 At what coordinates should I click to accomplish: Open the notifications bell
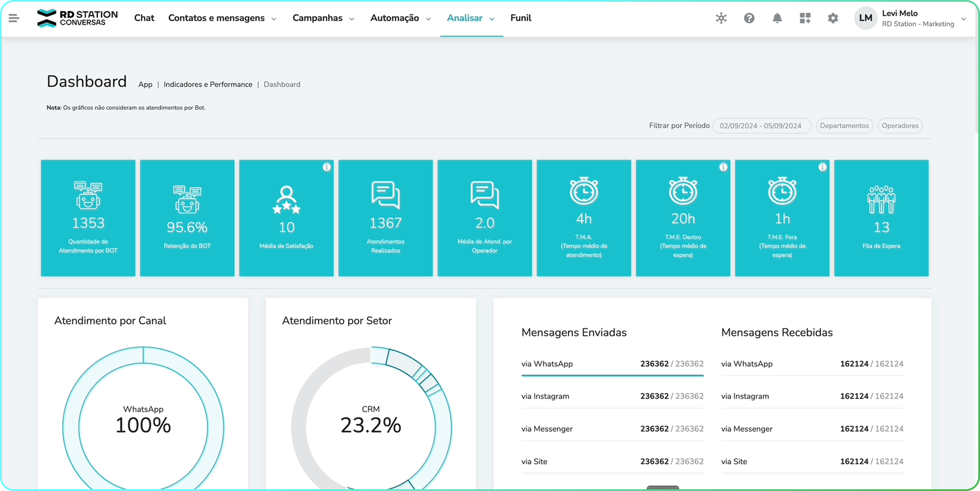(x=777, y=18)
